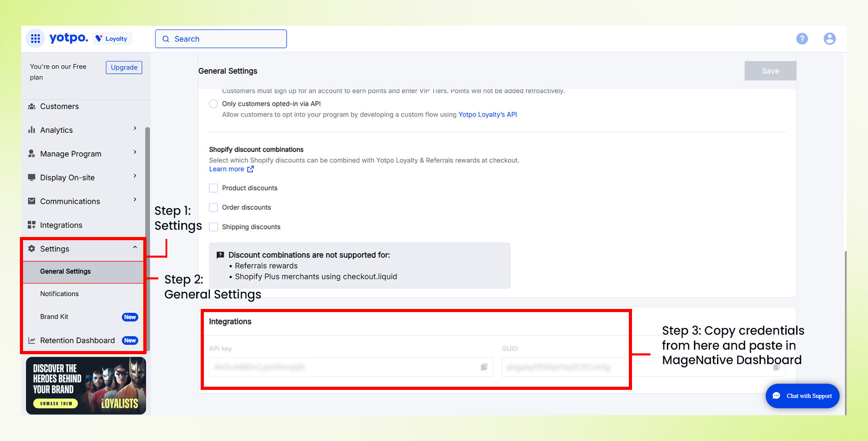Enable Product discounts
868x441 pixels.
(x=213, y=188)
